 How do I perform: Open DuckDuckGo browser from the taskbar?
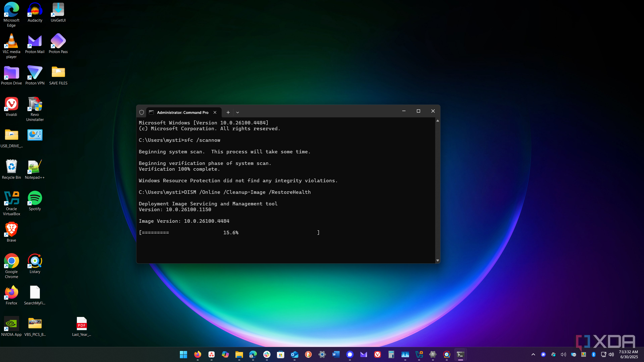[x=308, y=354]
